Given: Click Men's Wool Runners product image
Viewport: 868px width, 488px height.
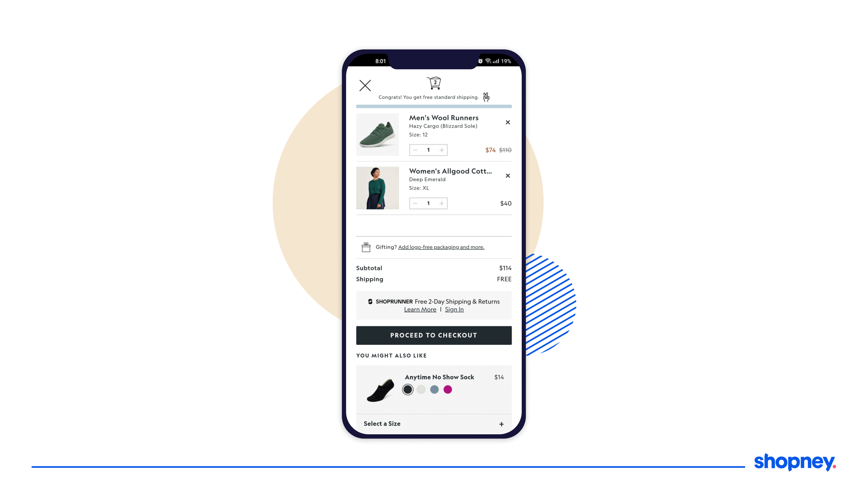Looking at the screenshot, I should click(x=377, y=134).
